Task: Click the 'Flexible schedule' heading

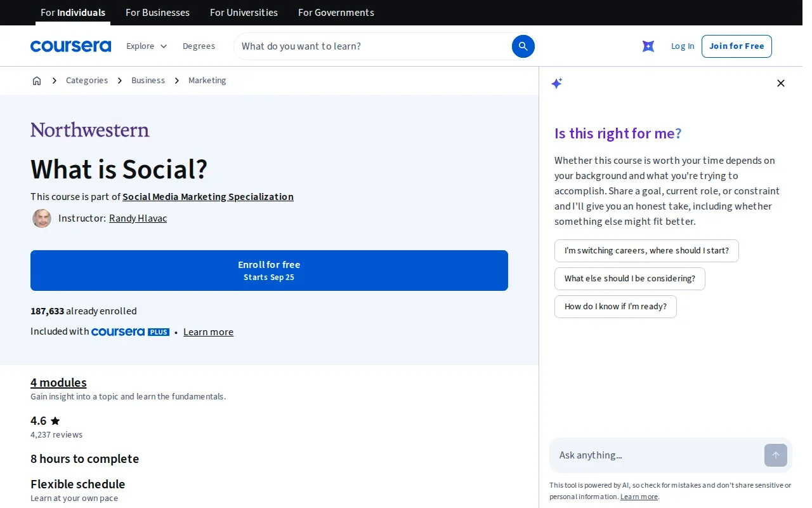Action: click(77, 484)
